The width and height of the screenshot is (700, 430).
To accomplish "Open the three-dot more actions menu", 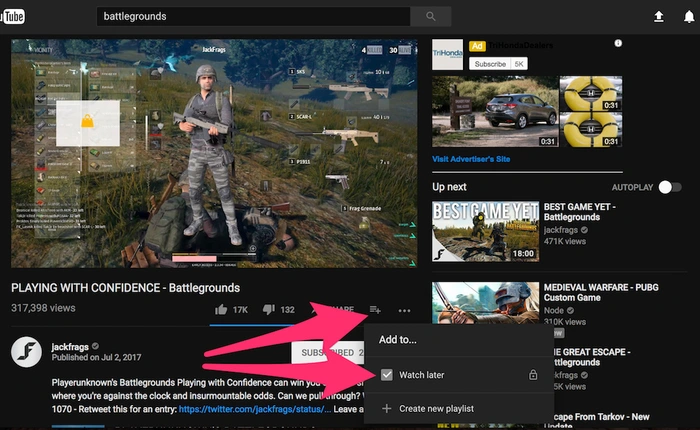I will click(404, 311).
